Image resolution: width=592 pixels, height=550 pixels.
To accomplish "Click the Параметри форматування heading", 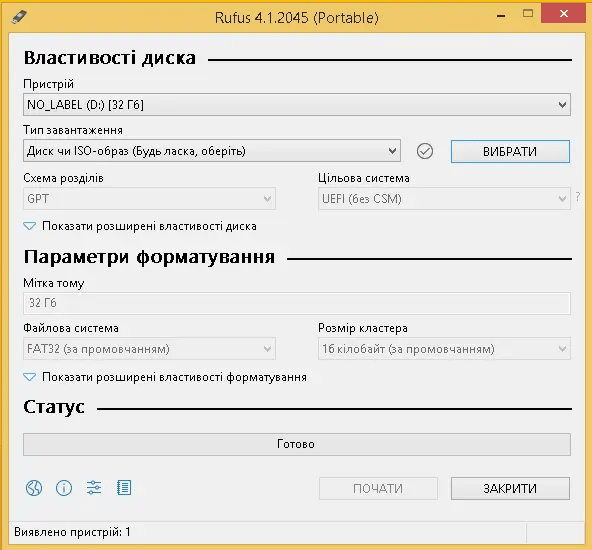I will 149,257.
